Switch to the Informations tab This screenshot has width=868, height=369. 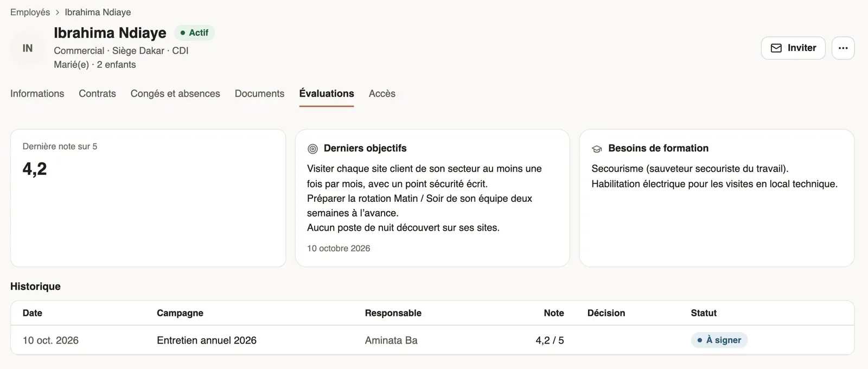tap(37, 93)
